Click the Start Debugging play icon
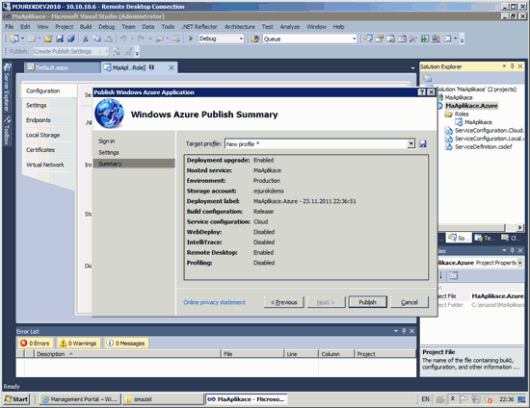The height and width of the screenshot is (408, 530). [191, 39]
